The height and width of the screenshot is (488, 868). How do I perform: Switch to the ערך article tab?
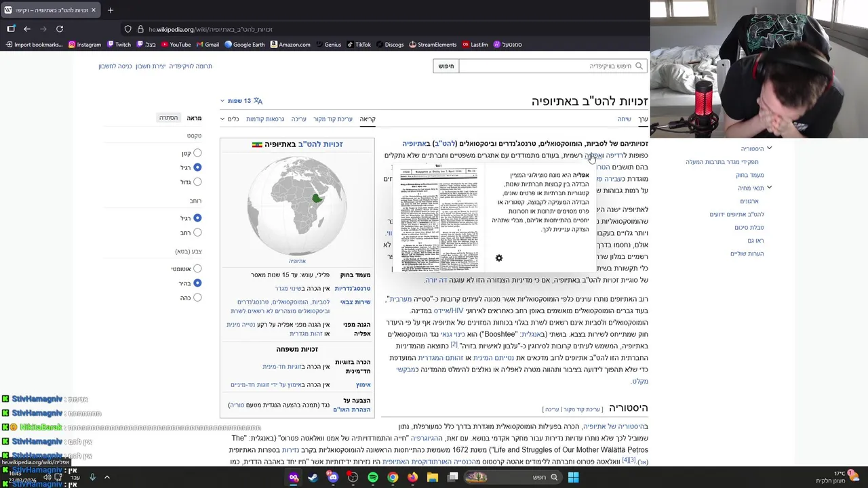643,119
